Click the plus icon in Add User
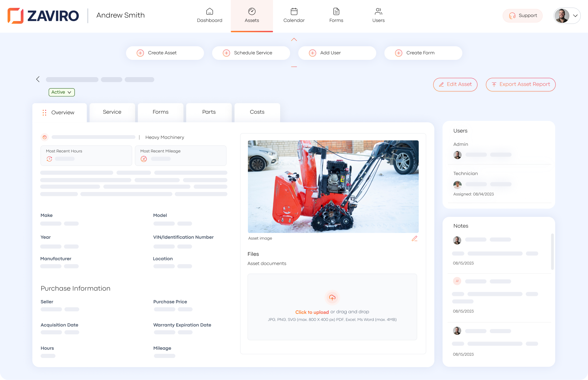Image resolution: width=588 pixels, height=380 pixels. [312, 53]
